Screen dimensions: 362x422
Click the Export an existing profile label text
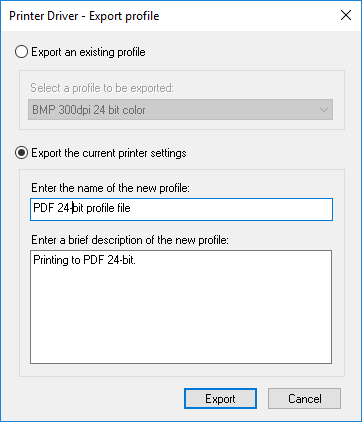coord(88,52)
